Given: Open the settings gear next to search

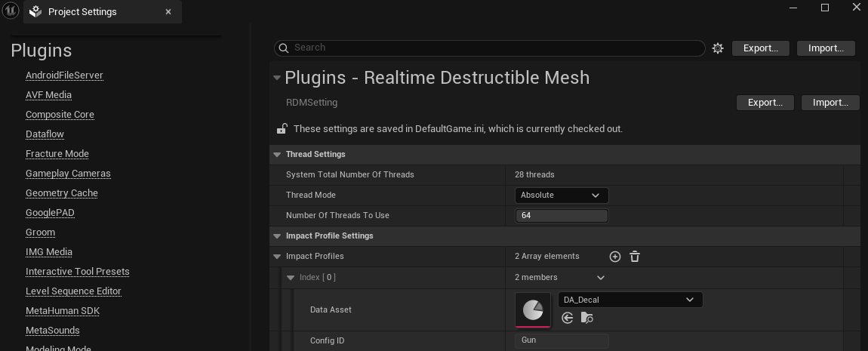Looking at the screenshot, I should 718,48.
